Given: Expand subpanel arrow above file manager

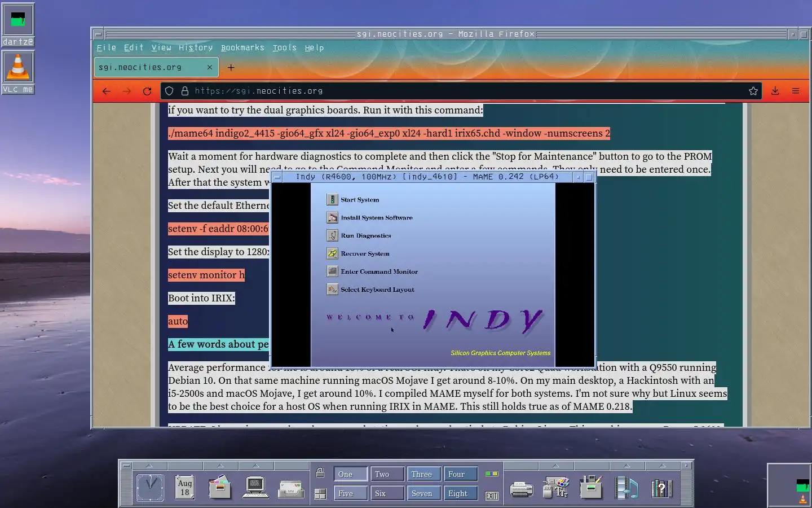Looking at the screenshot, I should coord(220,466).
